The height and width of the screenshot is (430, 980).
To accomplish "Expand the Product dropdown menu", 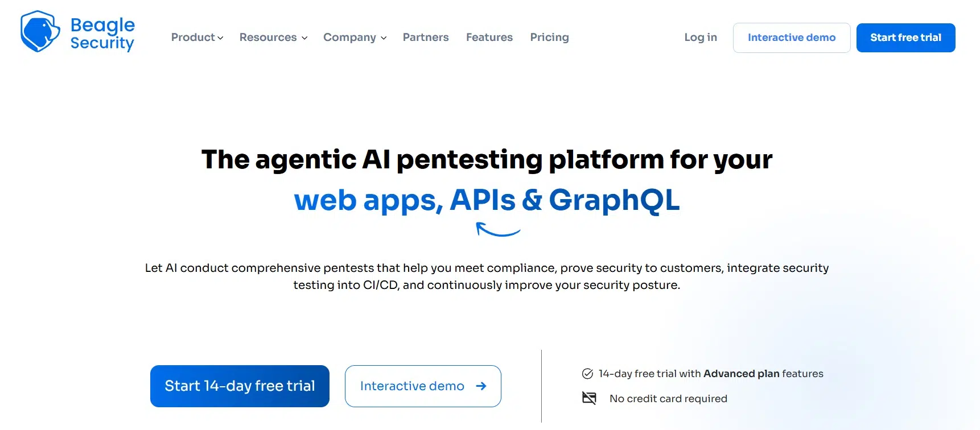I will point(197,37).
